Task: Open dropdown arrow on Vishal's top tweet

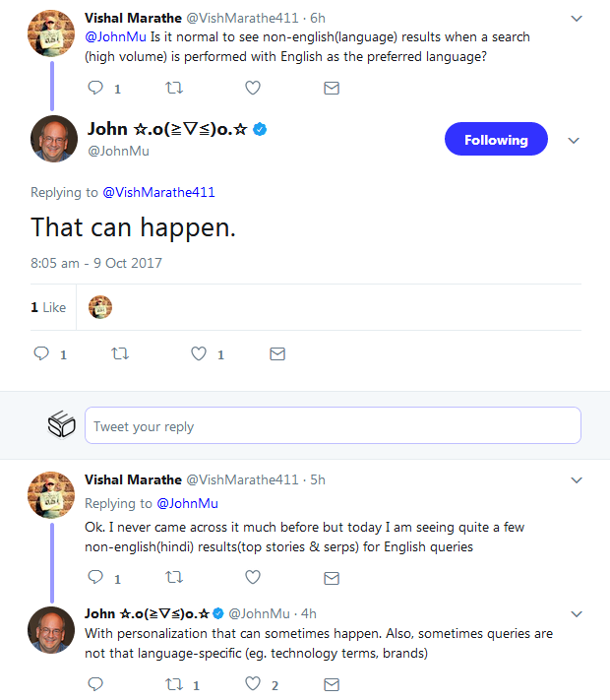Action: pos(576,19)
